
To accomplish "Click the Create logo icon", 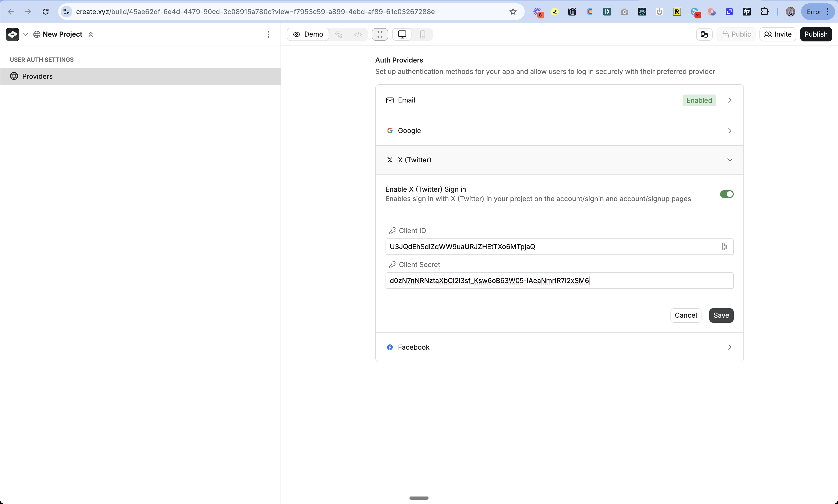I will pos(13,34).
